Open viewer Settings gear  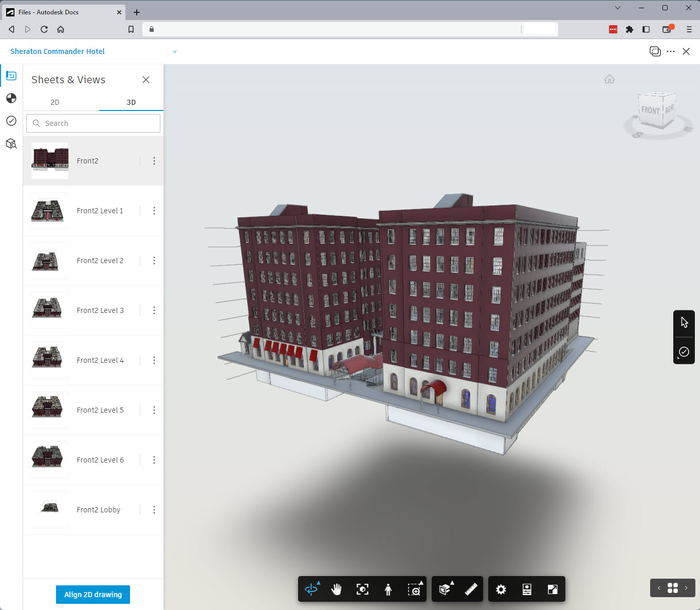[501, 589]
